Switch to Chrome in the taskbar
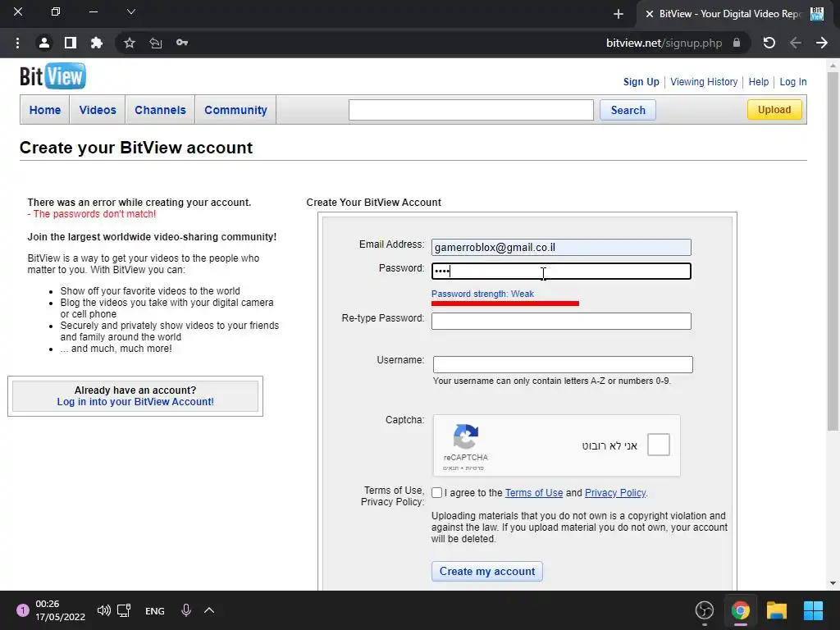The image size is (840, 630). point(741,610)
